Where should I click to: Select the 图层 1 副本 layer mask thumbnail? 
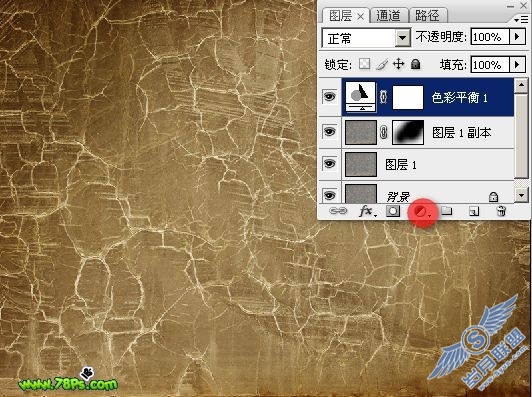pos(408,132)
